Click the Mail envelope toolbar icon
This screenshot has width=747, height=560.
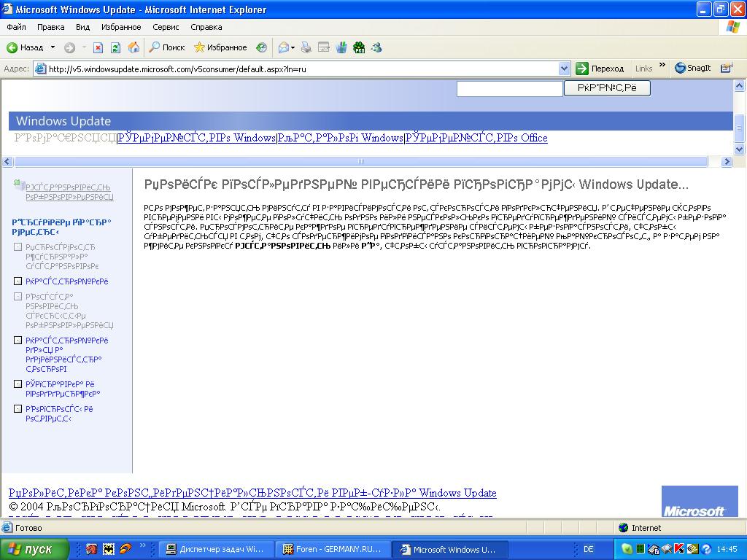284,47
